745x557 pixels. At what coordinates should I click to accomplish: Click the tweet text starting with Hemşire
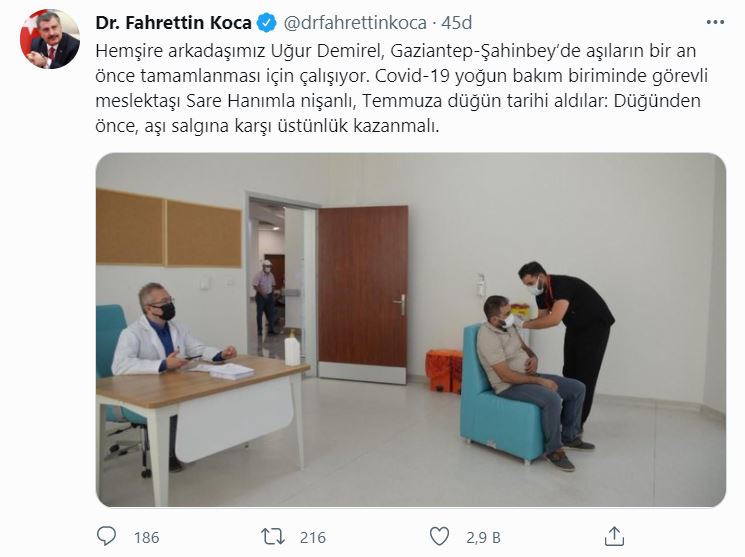pos(401,88)
